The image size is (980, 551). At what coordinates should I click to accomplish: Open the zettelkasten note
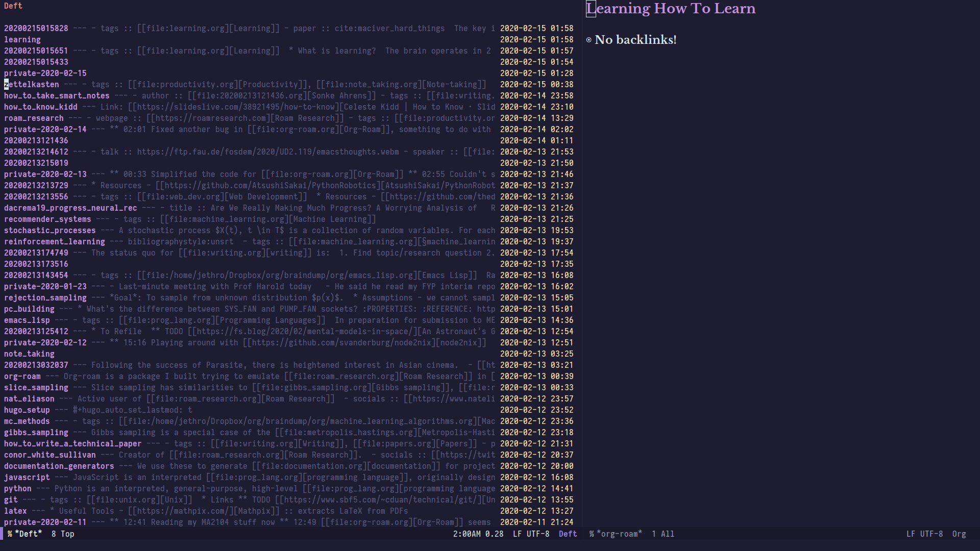point(32,85)
